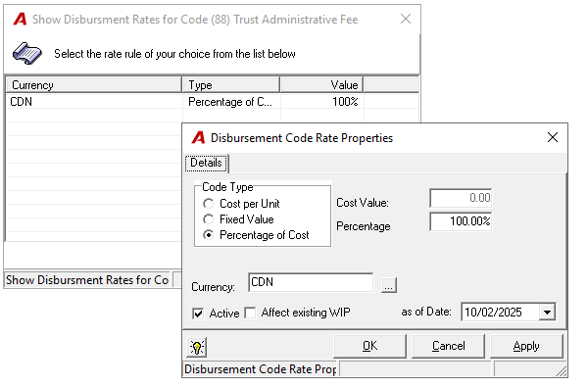This screenshot has width=588, height=387.
Task: Sort list by the Value column header
Action: pos(321,85)
